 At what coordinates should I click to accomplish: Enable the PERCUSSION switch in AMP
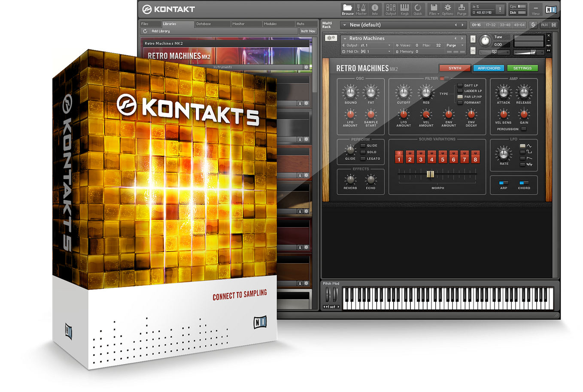pos(523,129)
